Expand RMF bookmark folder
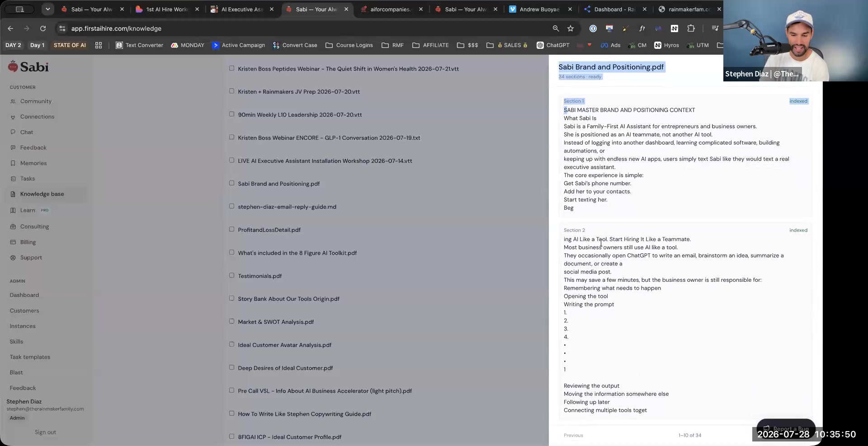The width and height of the screenshot is (868, 446). tap(392, 45)
